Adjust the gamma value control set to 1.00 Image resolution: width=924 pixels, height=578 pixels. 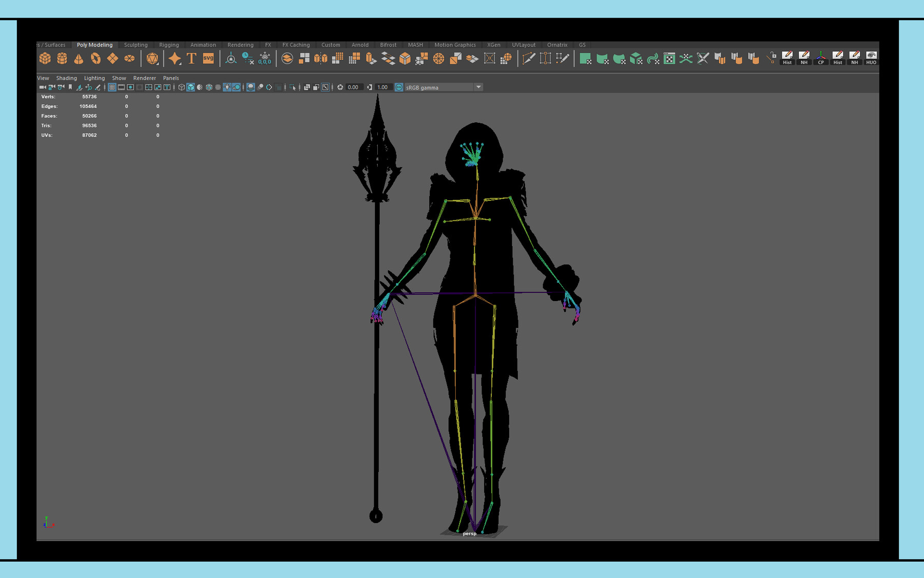point(382,87)
